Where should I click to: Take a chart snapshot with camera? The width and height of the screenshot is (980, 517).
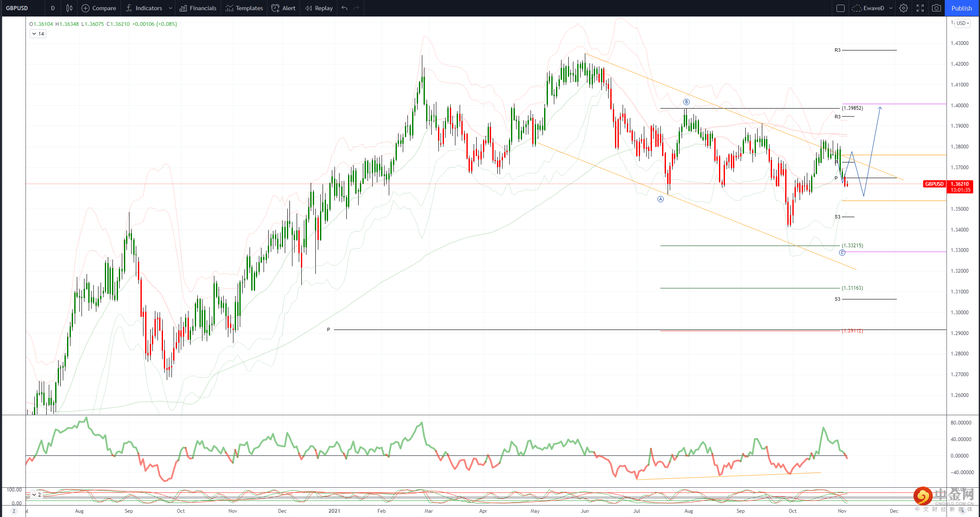[936, 8]
